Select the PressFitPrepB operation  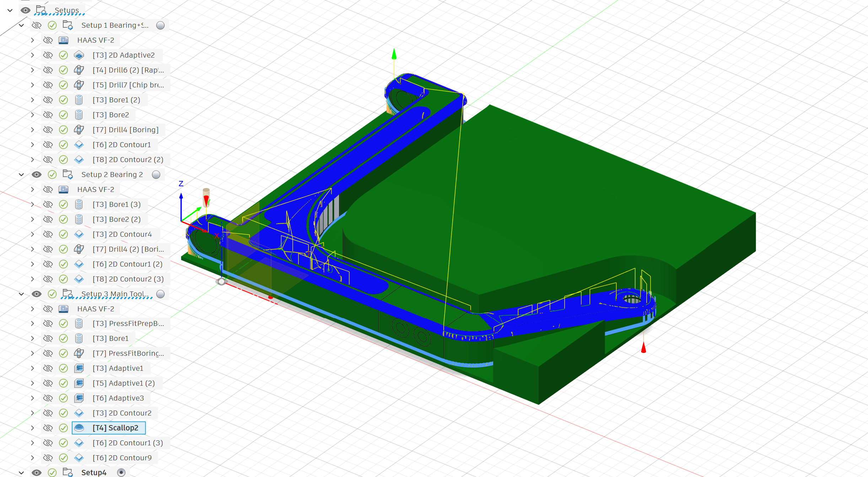(128, 323)
